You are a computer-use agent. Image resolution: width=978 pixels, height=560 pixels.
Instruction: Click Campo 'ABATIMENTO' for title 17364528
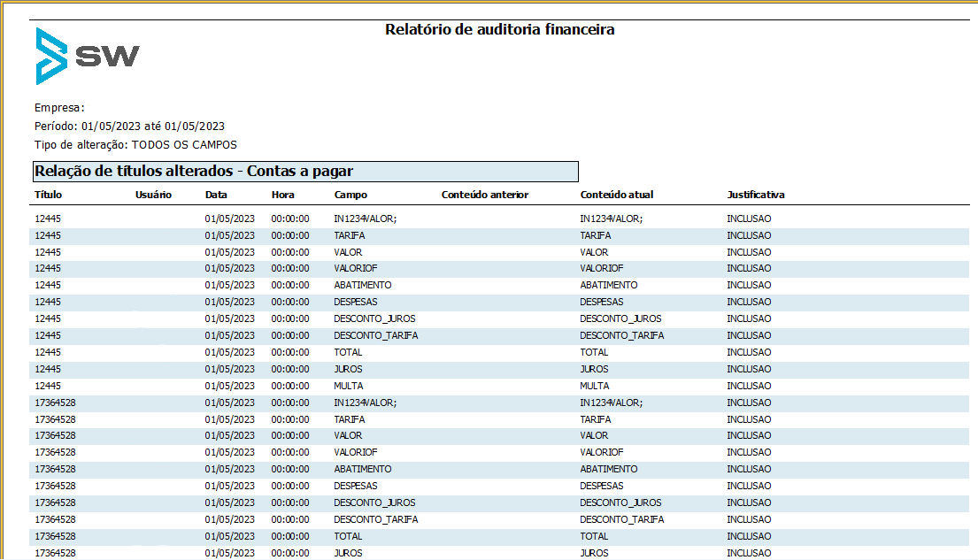tap(362, 469)
